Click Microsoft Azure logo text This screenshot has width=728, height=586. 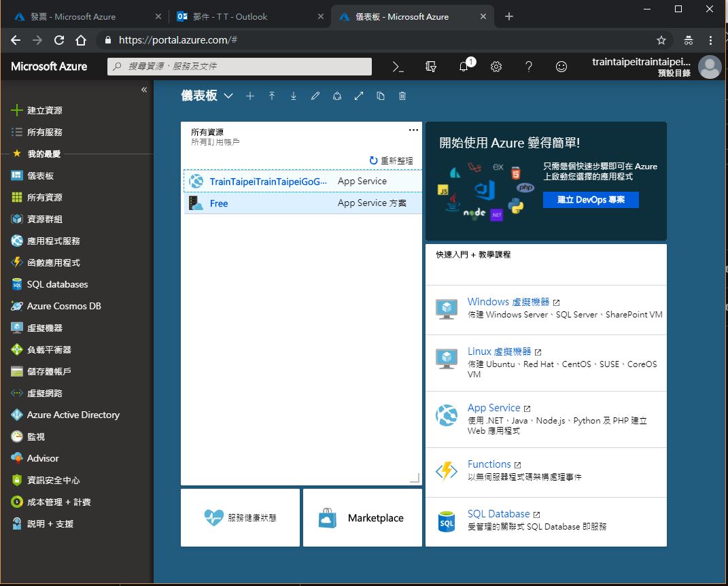point(49,67)
